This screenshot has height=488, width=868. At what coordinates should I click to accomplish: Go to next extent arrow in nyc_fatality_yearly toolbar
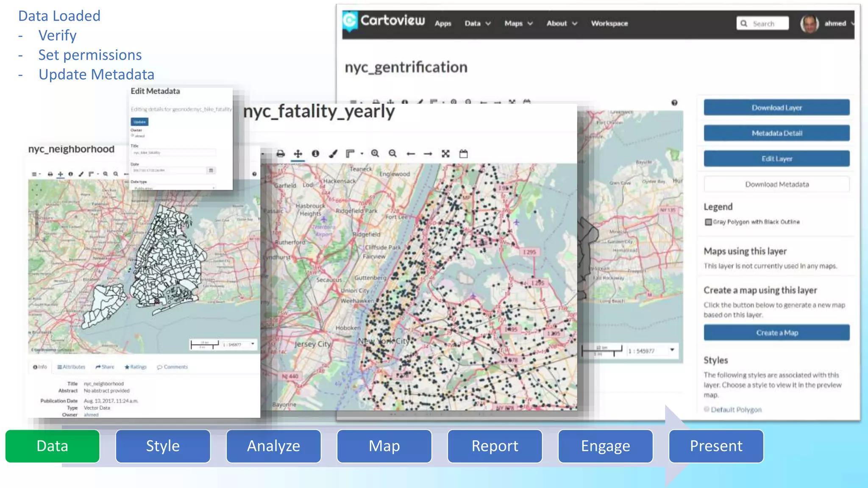[x=428, y=154]
